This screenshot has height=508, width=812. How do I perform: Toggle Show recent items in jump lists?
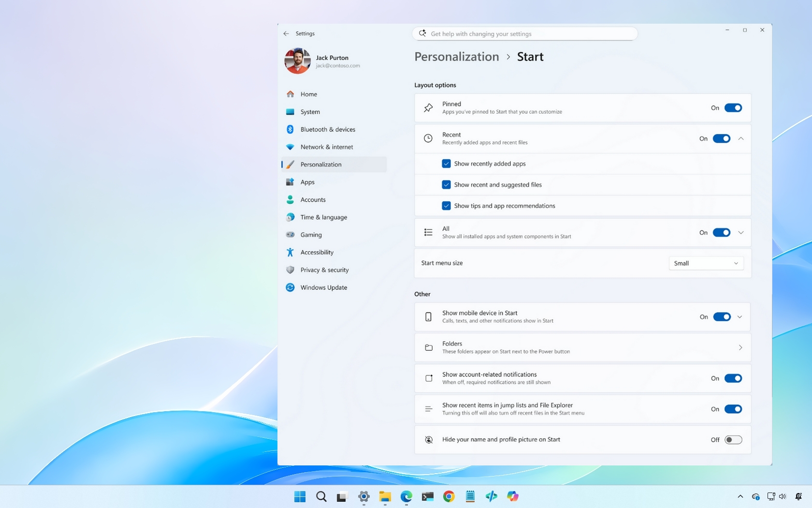[733, 409]
